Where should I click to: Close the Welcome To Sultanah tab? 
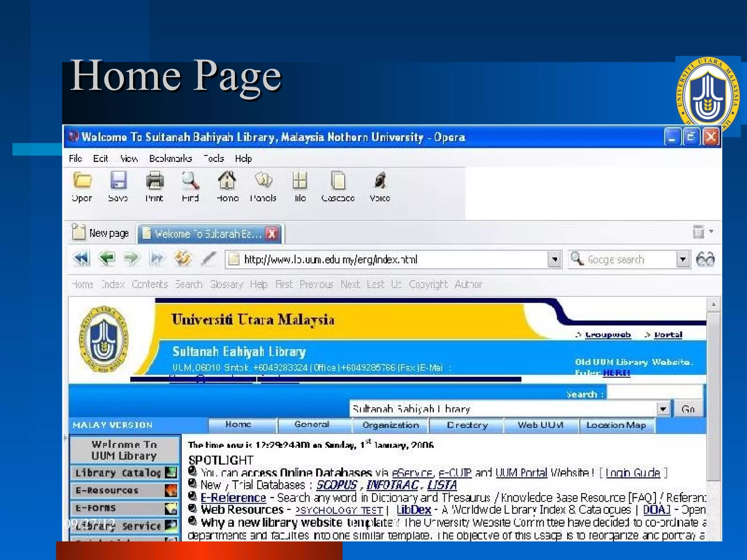pyautogui.click(x=272, y=233)
